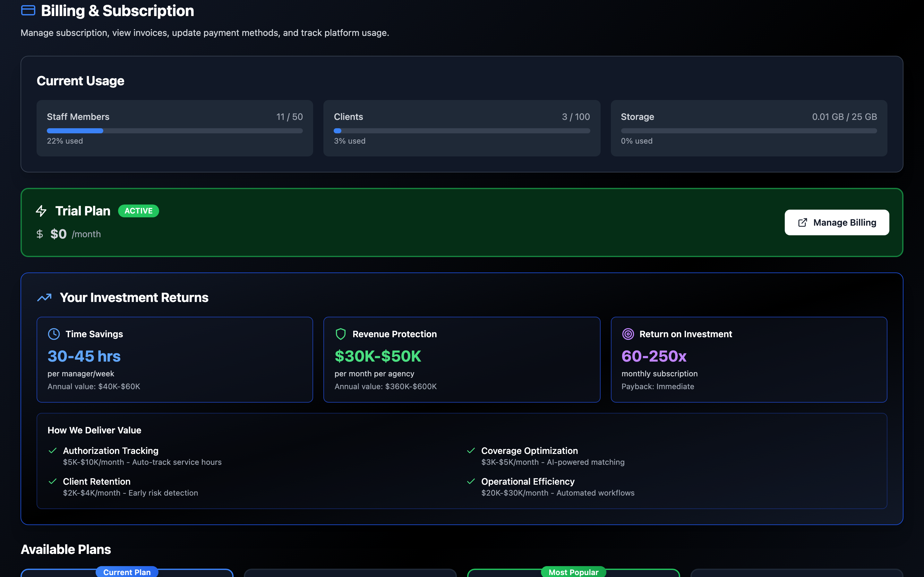
Task: Click the external link icon in Manage Billing
Action: pyautogui.click(x=803, y=222)
